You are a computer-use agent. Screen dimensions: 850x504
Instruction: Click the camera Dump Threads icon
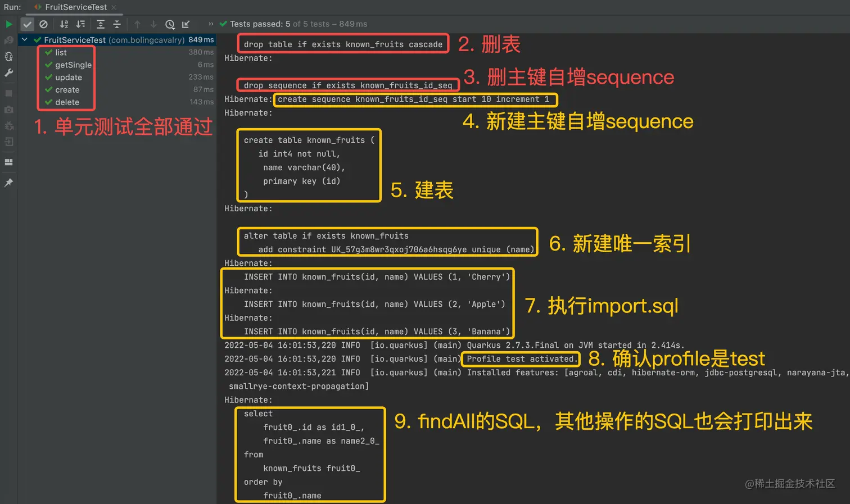pos(8,110)
